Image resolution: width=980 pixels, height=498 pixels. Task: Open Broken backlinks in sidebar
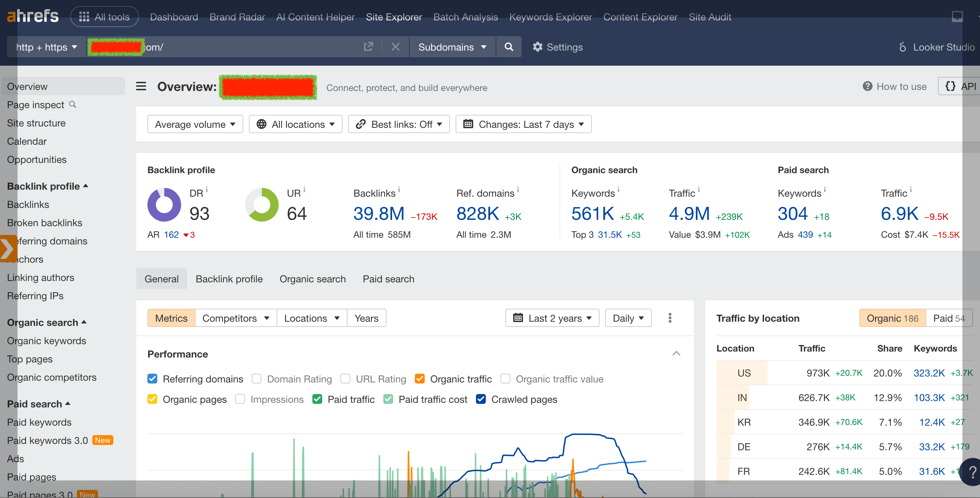point(45,223)
